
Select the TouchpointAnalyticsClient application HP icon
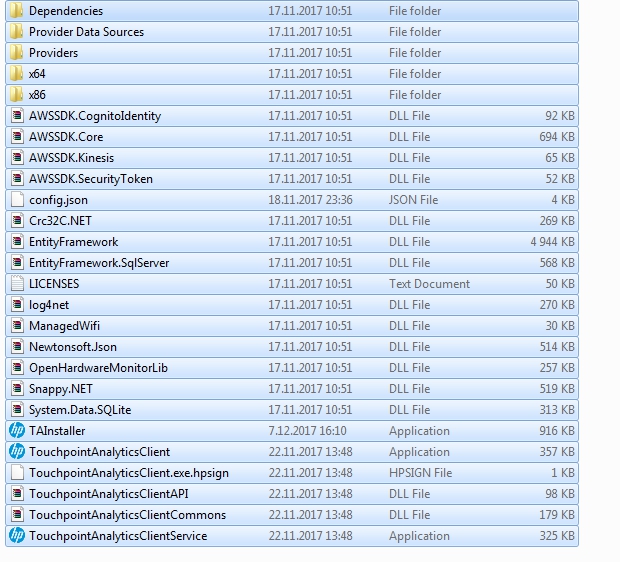pyautogui.click(x=16, y=452)
